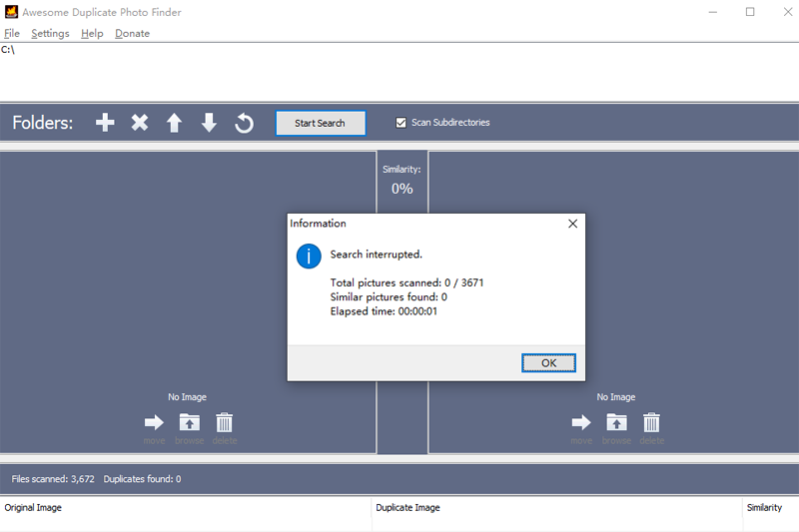Click the right panel delete trash icon
This screenshot has width=799, height=532.
point(651,422)
